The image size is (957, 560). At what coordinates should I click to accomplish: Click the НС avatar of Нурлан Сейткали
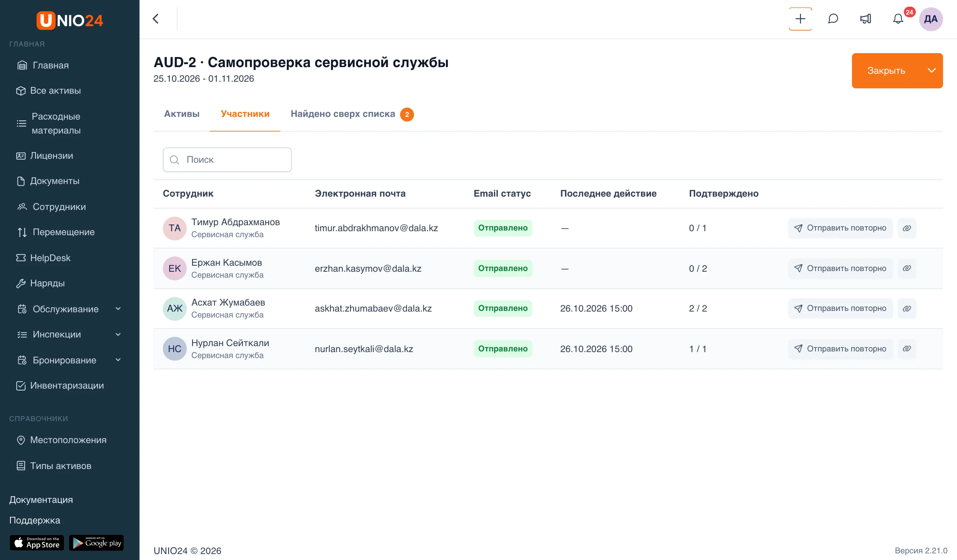[x=174, y=348]
